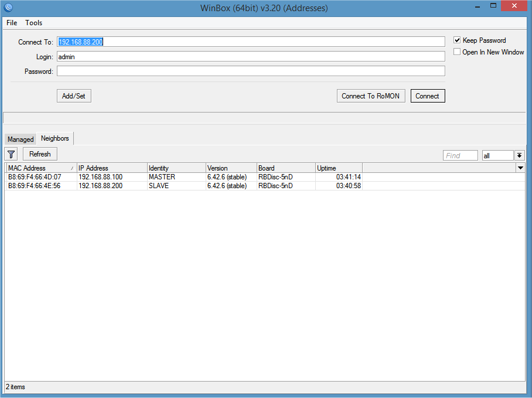Image resolution: width=532 pixels, height=398 pixels.
Task: Minimize the WinBox window
Action: pyautogui.click(x=478, y=6)
